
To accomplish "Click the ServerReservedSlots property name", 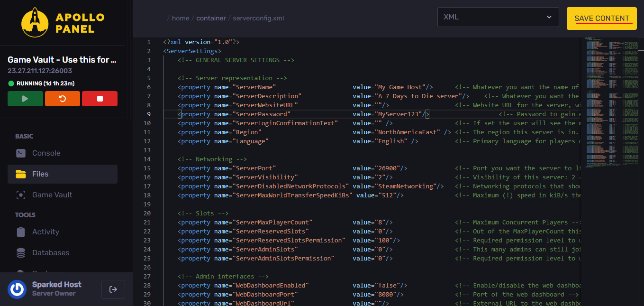I will pyautogui.click(x=270, y=232).
